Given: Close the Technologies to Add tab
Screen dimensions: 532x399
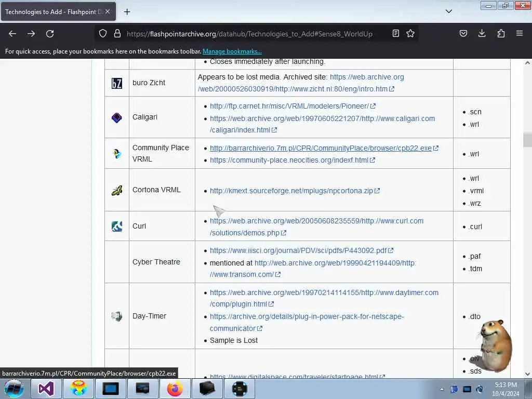Looking at the screenshot, I should click(108, 11).
